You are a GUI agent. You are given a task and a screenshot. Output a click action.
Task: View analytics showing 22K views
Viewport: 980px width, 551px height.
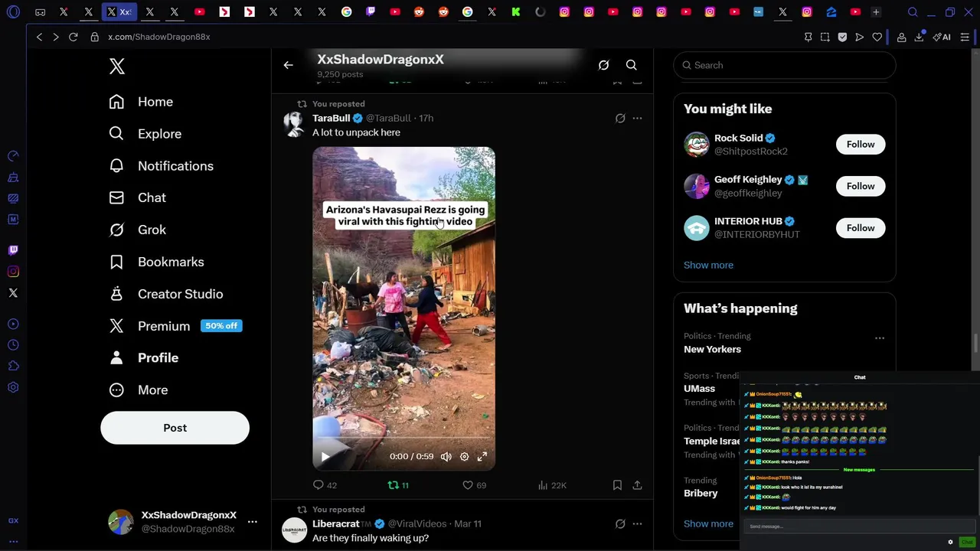[551, 485]
